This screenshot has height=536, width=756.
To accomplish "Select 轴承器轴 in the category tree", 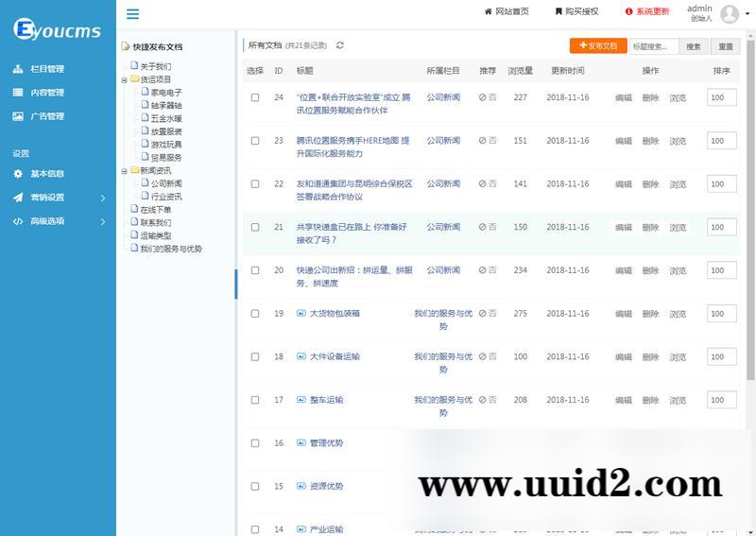I will pyautogui.click(x=166, y=105).
